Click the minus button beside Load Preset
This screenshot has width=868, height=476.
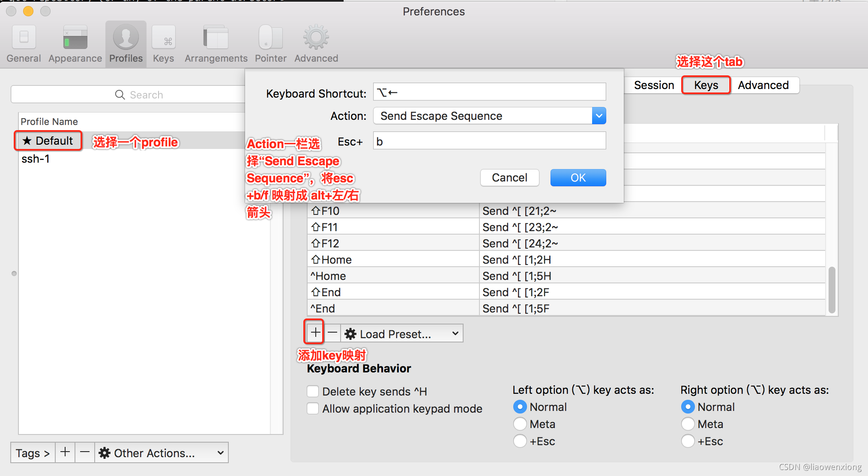(x=332, y=333)
